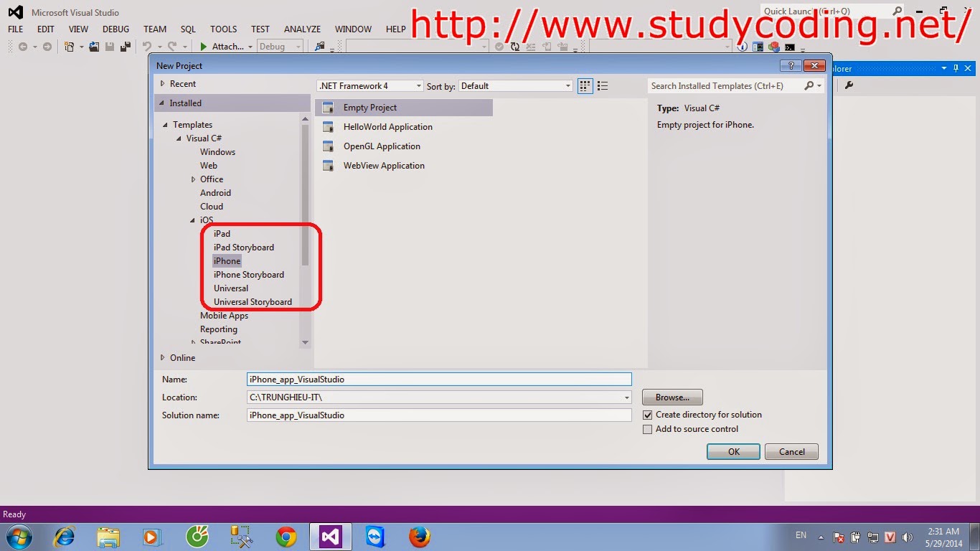Open the ANALYZE menu
This screenshot has width=980, height=551.
click(302, 29)
